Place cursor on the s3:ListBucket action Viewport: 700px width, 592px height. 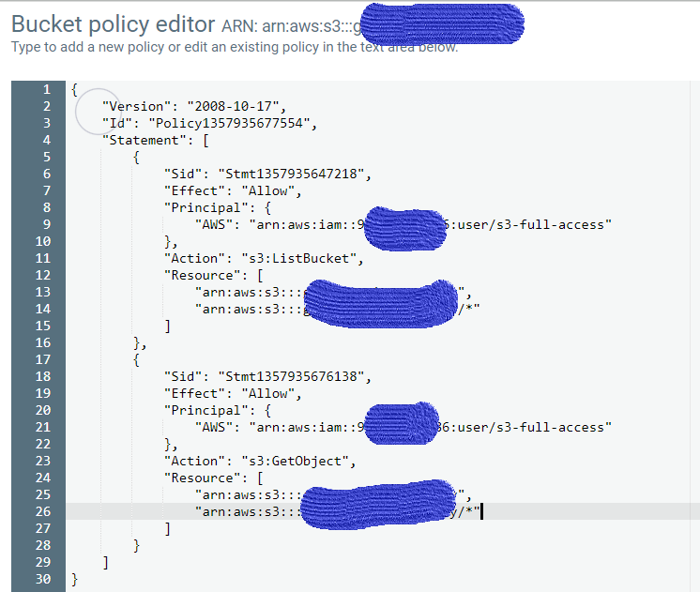pos(298,258)
